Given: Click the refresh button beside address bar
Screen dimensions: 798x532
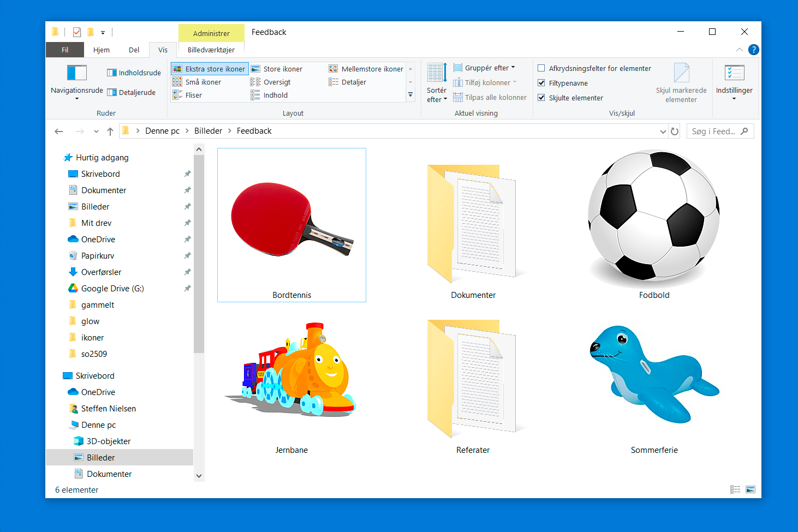Looking at the screenshot, I should (675, 131).
